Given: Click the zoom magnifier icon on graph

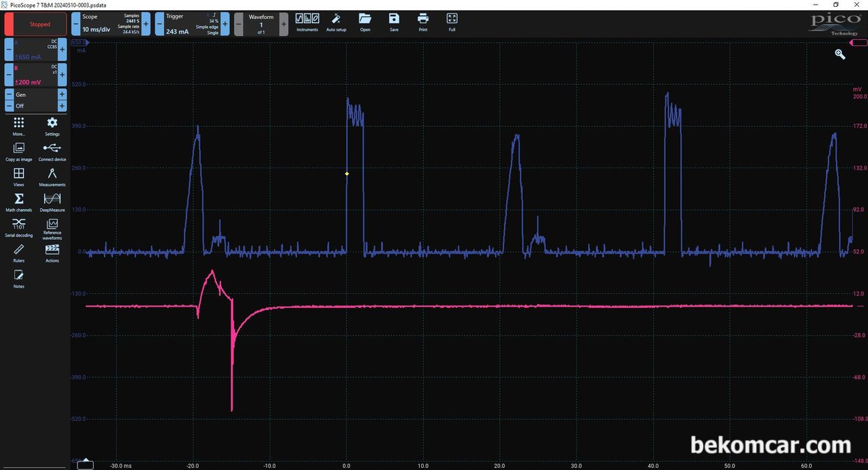Looking at the screenshot, I should click(840, 54).
